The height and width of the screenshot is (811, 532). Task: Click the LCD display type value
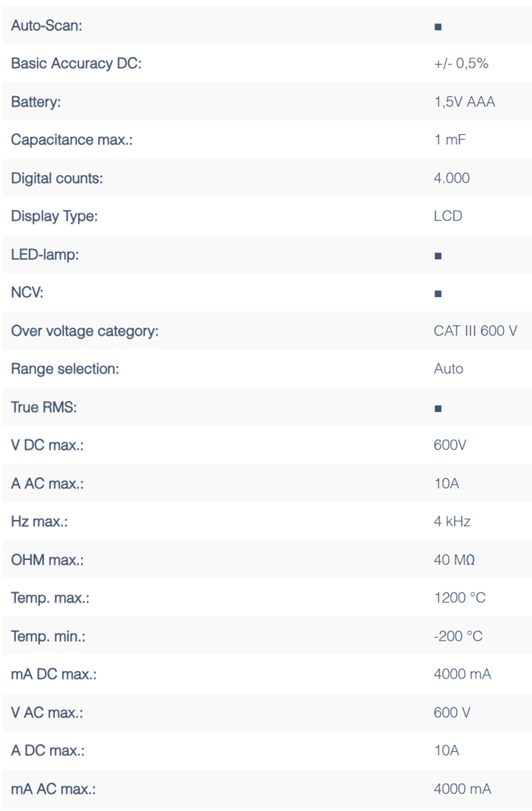point(448,216)
